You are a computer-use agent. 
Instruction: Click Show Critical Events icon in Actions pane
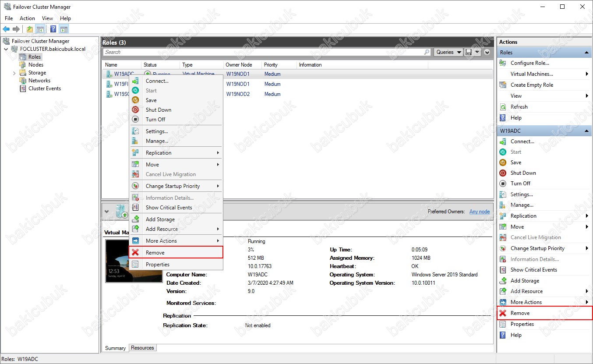[x=503, y=270]
